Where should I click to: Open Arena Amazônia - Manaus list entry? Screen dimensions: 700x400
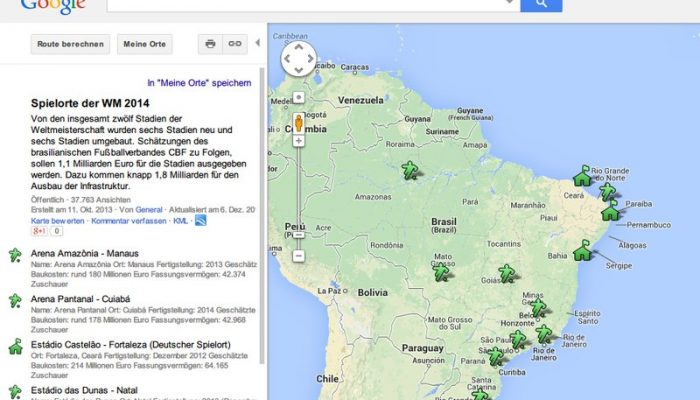click(x=85, y=254)
